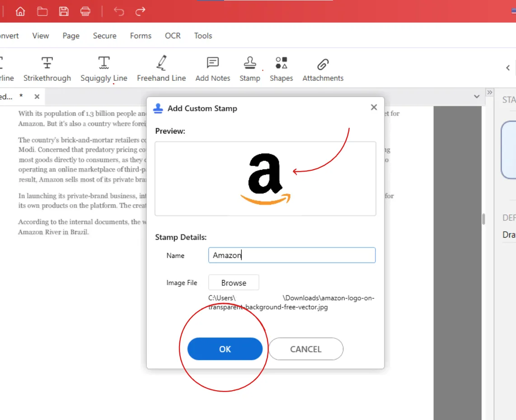Click the stamp Name input field

[292, 255]
